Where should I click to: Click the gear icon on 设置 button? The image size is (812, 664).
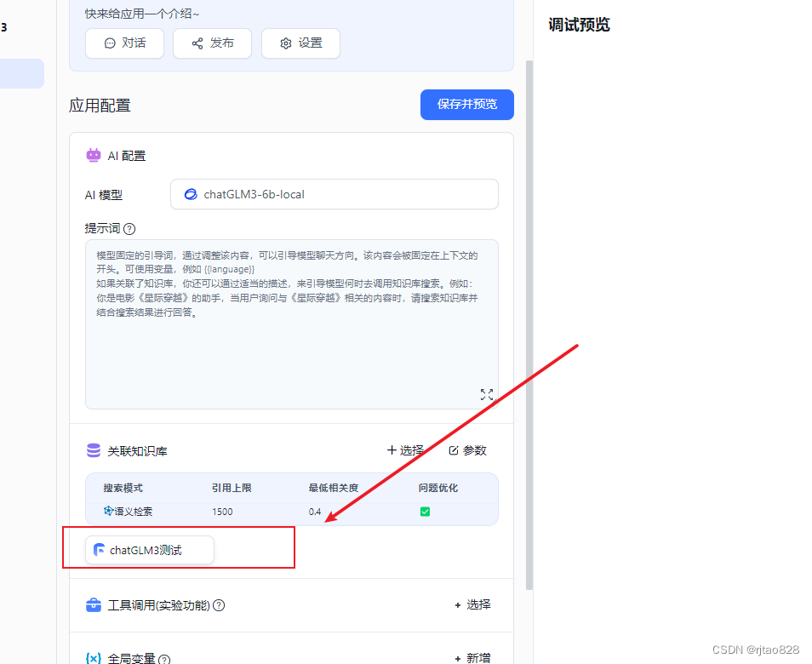click(x=286, y=43)
